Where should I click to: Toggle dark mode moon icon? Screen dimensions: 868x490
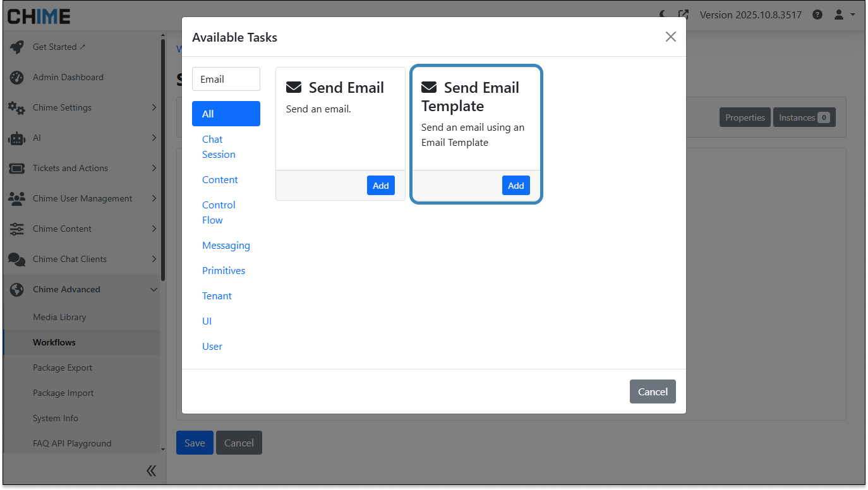(663, 15)
